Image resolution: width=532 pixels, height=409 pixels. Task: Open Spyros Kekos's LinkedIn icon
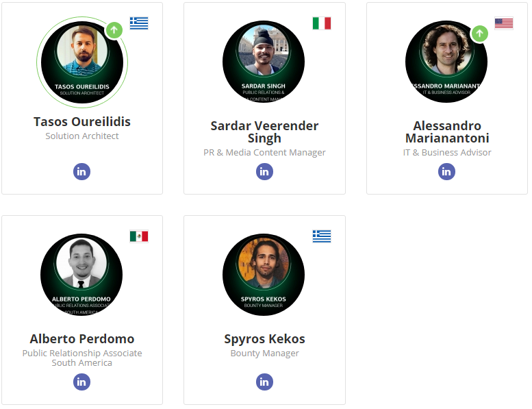264,382
